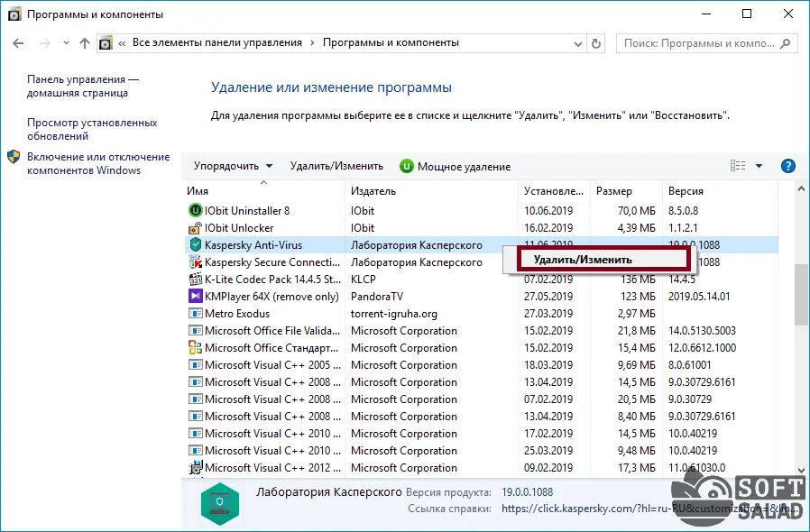Select the KLCP publisher cell
Image resolution: width=810 pixels, height=532 pixels.
[364, 279]
